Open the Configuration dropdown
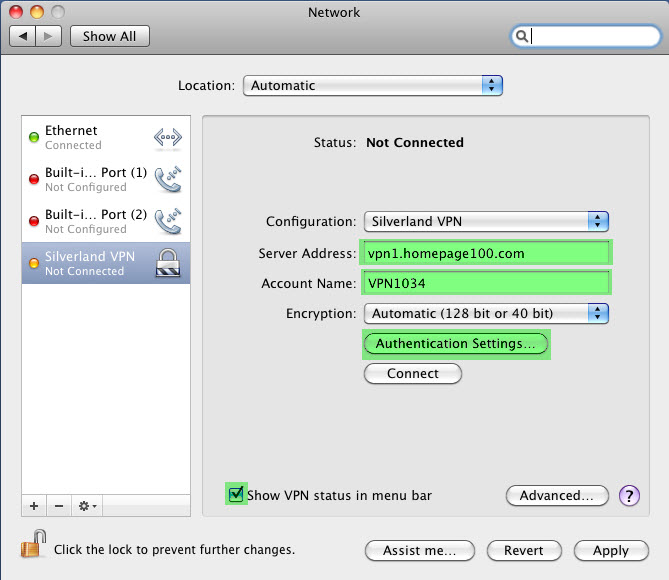 (x=486, y=222)
